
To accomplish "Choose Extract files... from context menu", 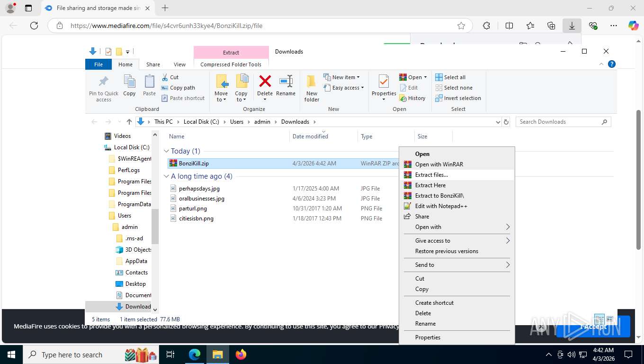I will pos(457,175).
